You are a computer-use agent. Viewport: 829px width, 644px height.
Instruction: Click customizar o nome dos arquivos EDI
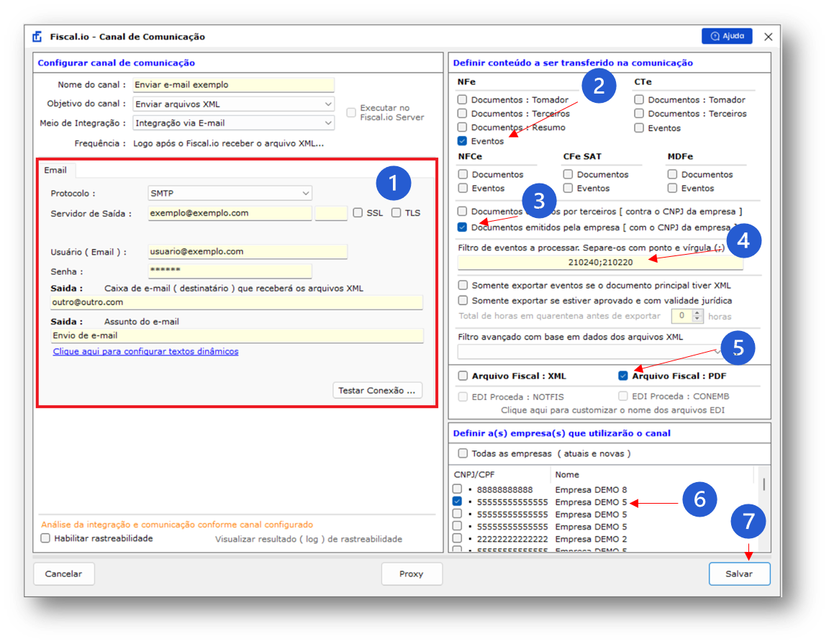coord(612,410)
